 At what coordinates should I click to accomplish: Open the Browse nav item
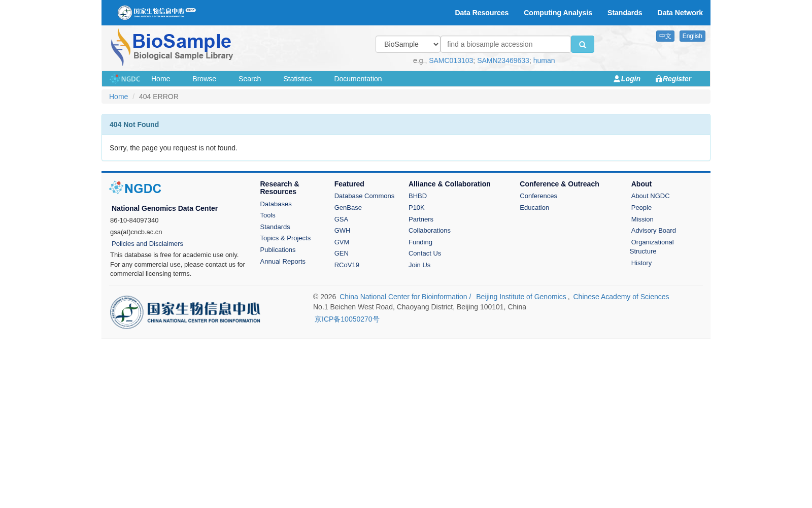coord(204,79)
